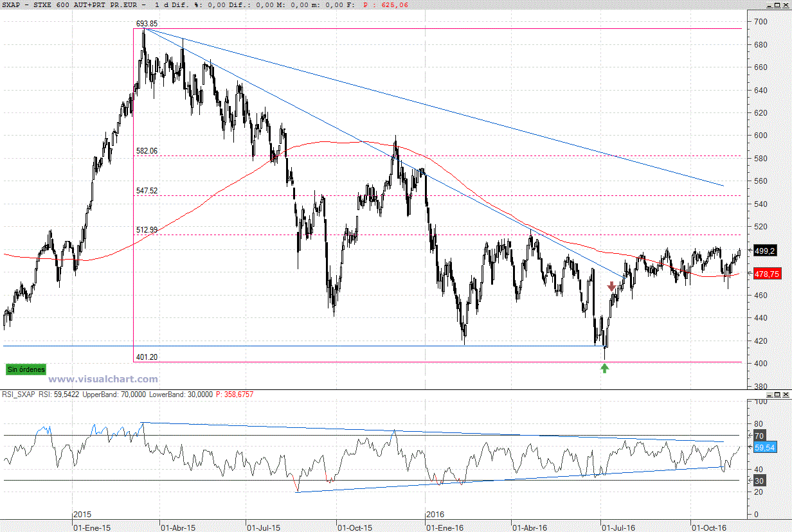Click the '01-Jul-16' date label
792x532 pixels.
pos(618,528)
